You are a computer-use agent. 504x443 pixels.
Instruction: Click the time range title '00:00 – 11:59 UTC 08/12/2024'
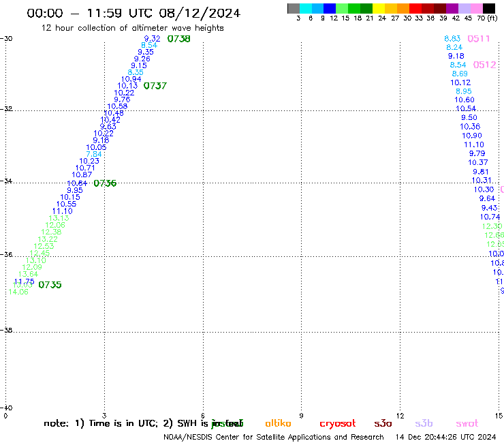click(133, 13)
